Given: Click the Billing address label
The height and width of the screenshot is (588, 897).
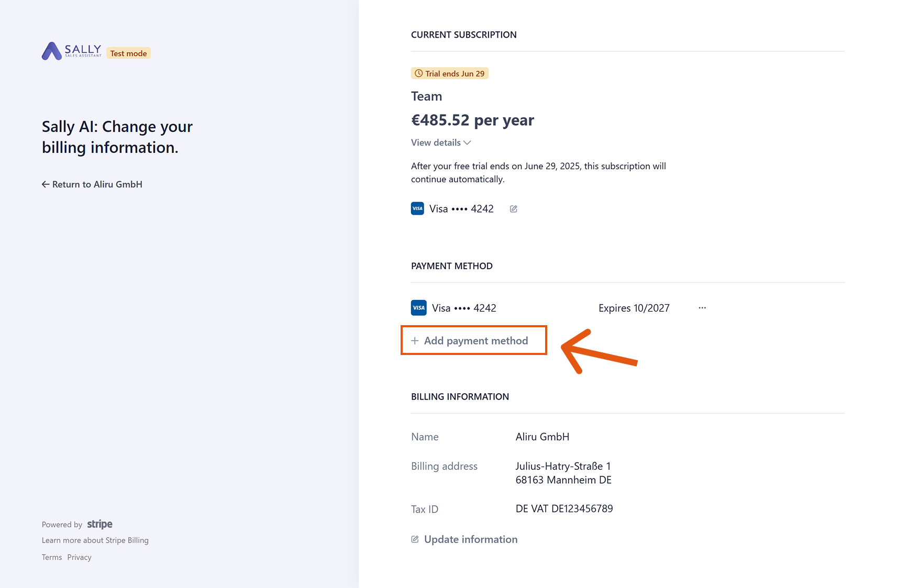Looking at the screenshot, I should tap(444, 466).
